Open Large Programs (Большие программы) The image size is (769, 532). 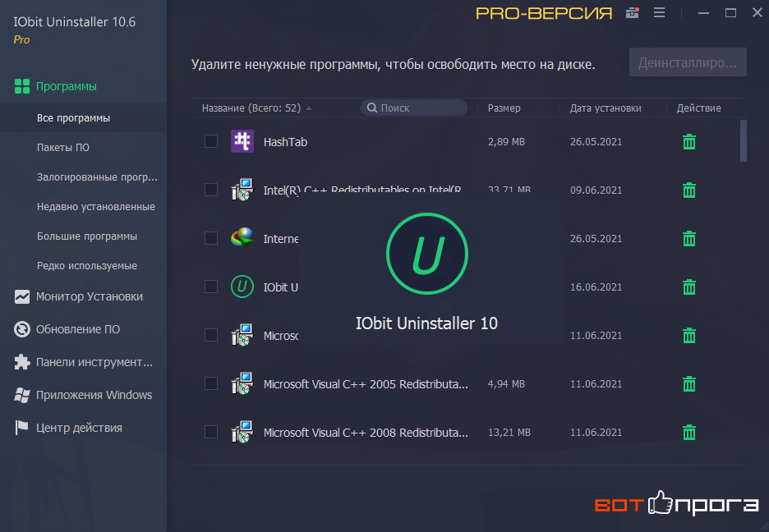[x=87, y=236]
